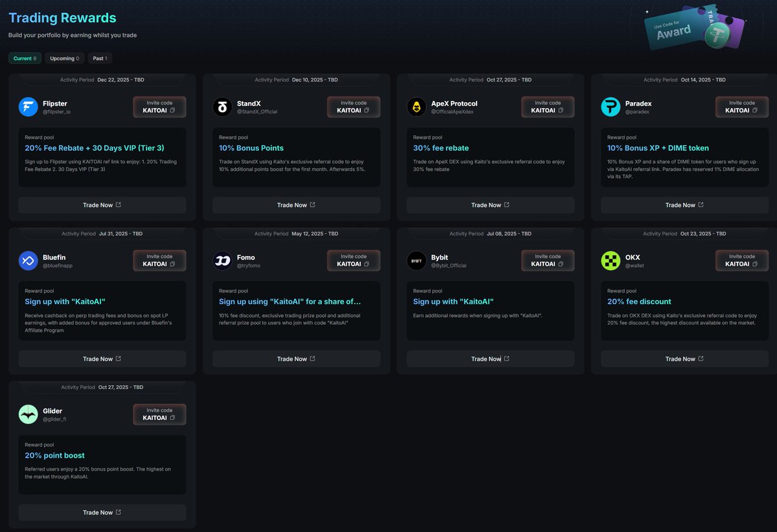Click the Paradex name label

point(638,104)
